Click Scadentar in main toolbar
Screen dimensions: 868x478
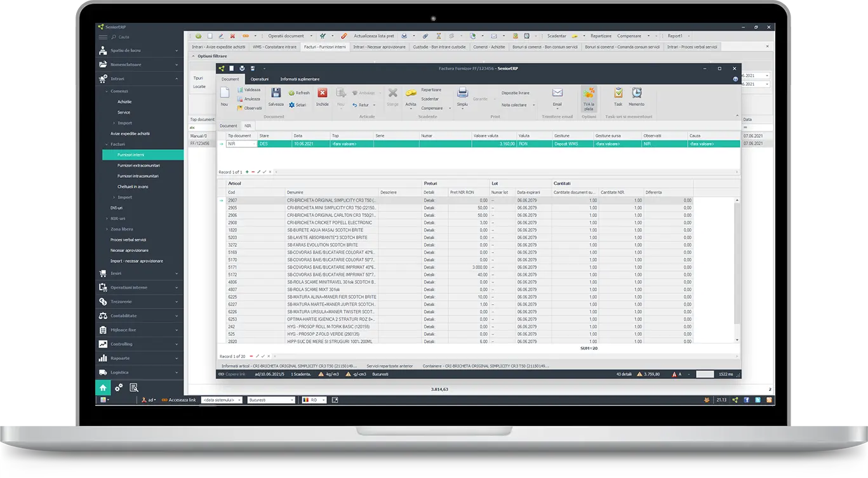coord(557,36)
